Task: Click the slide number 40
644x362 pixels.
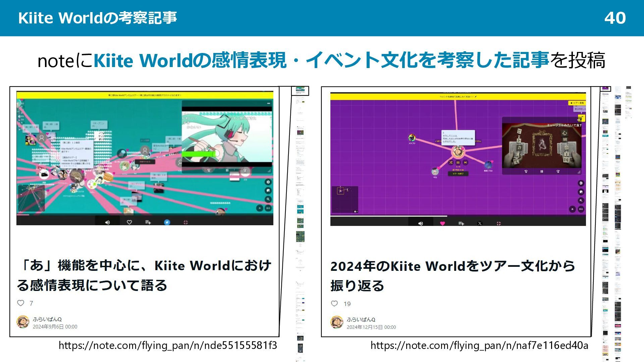Action: (615, 18)
